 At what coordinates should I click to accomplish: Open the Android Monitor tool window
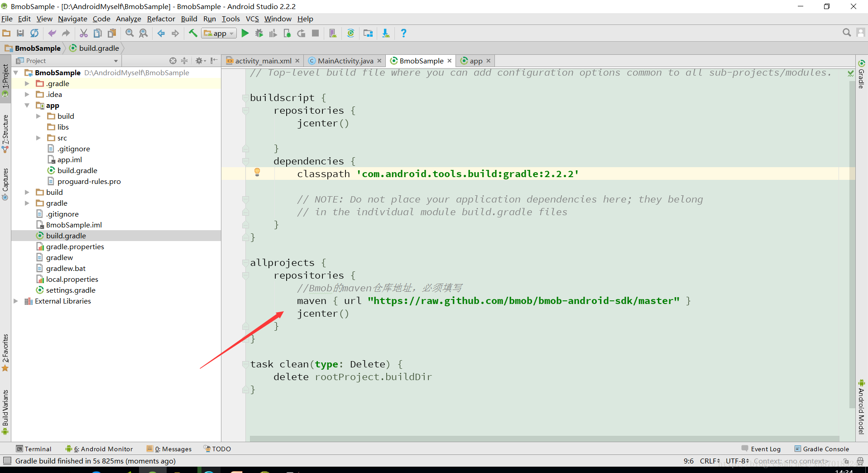tap(99, 449)
